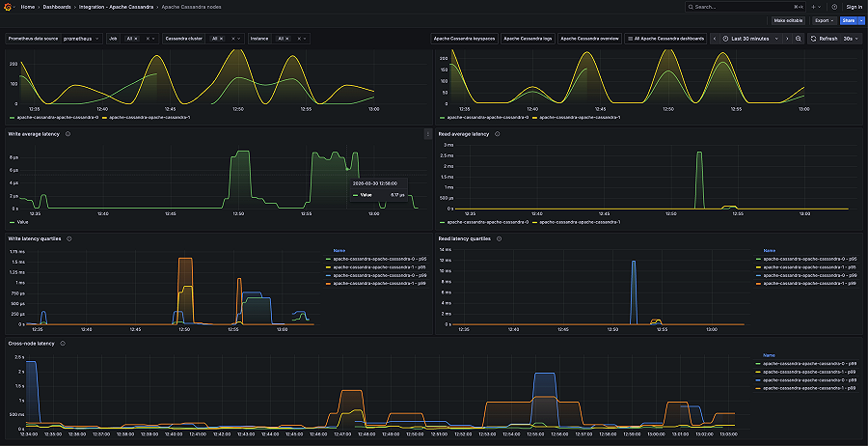868x446 pixels.
Task: Click the Cross-node latency panel title
Action: coord(32,344)
